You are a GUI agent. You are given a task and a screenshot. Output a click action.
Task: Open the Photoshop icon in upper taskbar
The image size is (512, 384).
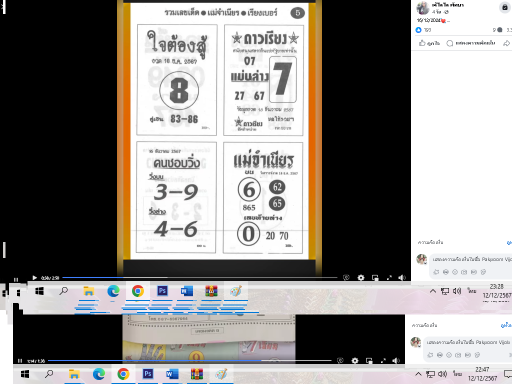162,291
